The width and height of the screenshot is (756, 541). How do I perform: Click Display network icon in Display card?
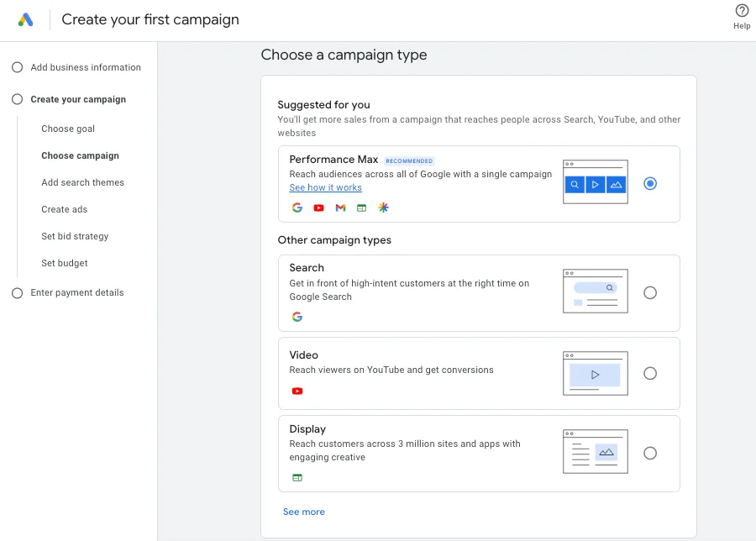point(297,478)
